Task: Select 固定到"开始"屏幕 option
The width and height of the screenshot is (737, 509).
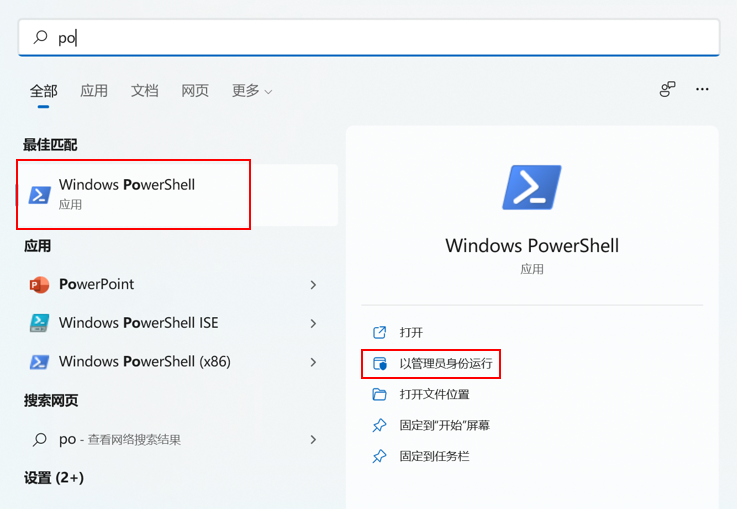Action: click(444, 425)
